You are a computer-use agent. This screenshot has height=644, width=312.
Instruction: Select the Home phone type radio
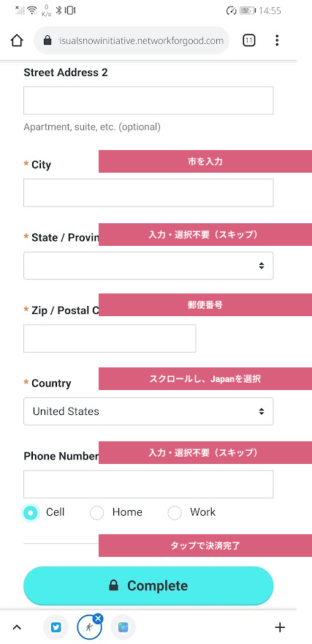96,512
